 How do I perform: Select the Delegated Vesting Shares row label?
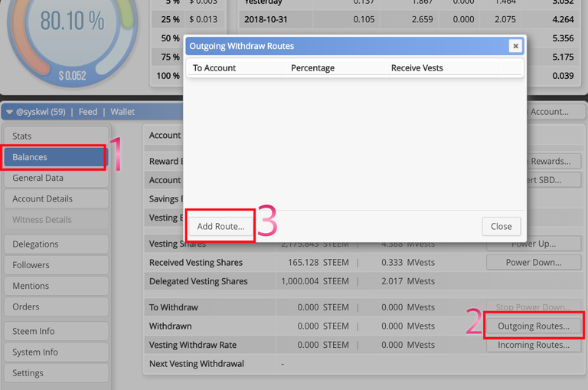tap(198, 281)
